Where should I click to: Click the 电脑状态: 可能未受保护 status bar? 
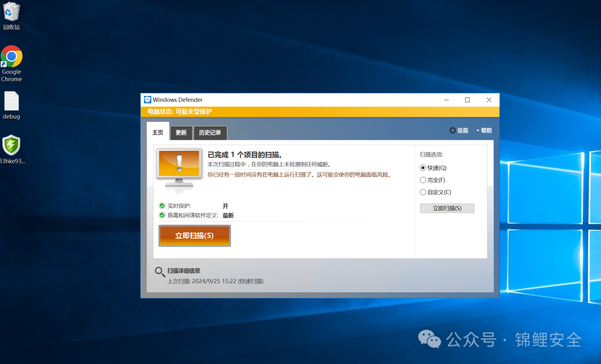click(319, 111)
